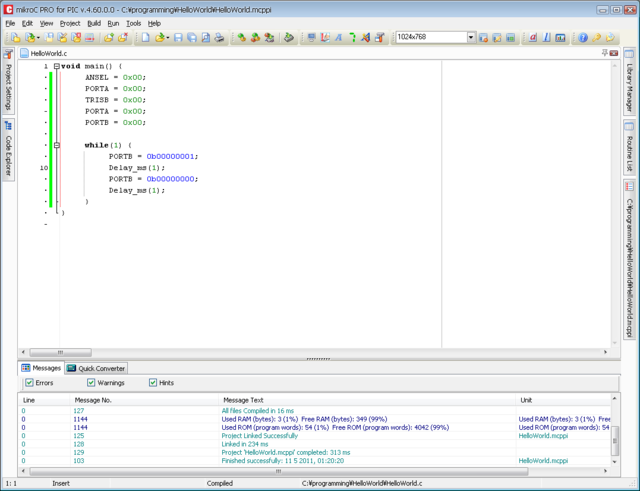Click the Add File to Project icon
The height and width of the screenshot is (491, 640).
pyautogui.click(x=109, y=38)
